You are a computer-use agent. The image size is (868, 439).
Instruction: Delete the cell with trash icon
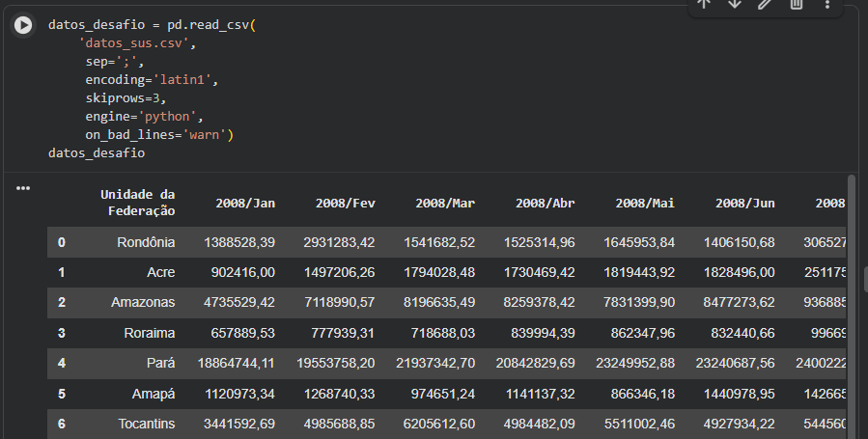pyautogui.click(x=797, y=4)
